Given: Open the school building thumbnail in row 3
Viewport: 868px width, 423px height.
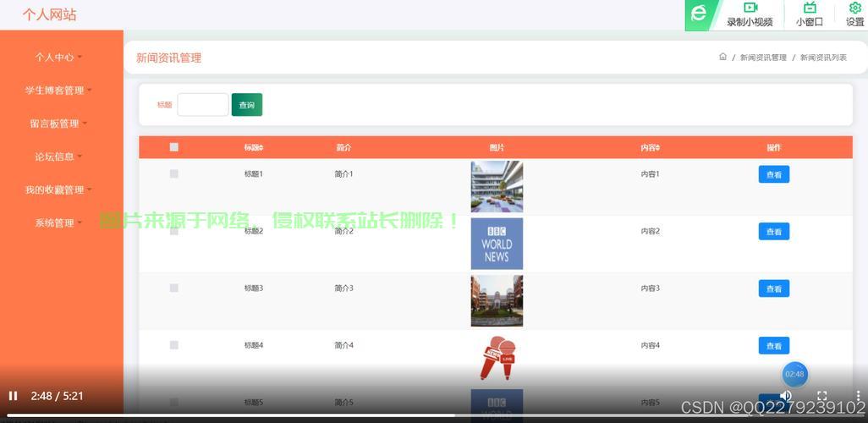Looking at the screenshot, I should tap(497, 300).
